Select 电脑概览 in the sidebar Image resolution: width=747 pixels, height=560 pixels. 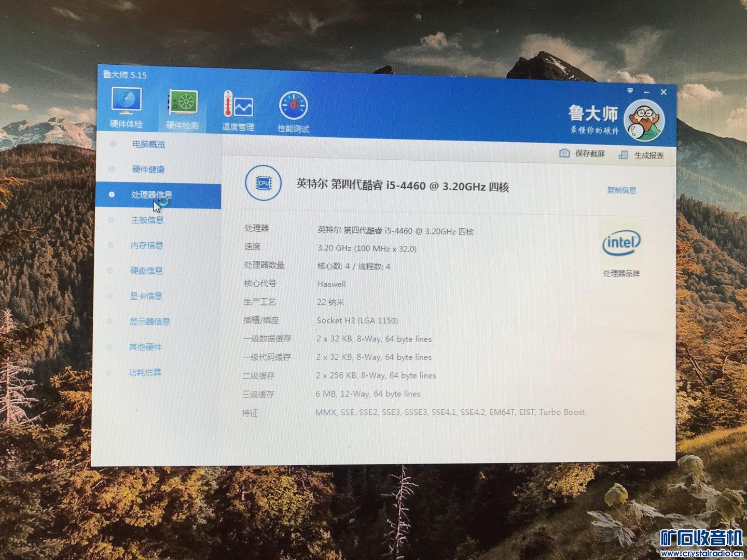(148, 144)
